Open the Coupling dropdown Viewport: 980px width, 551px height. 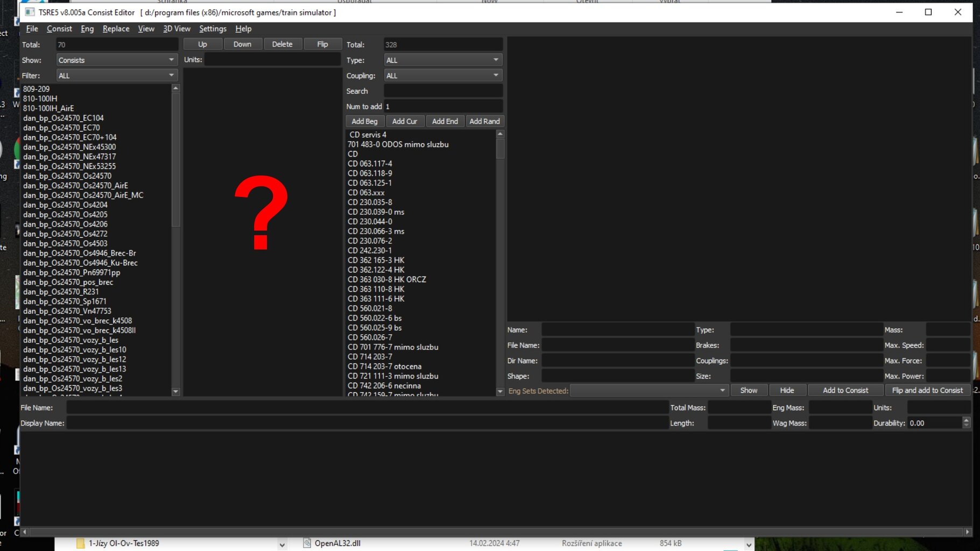(442, 76)
